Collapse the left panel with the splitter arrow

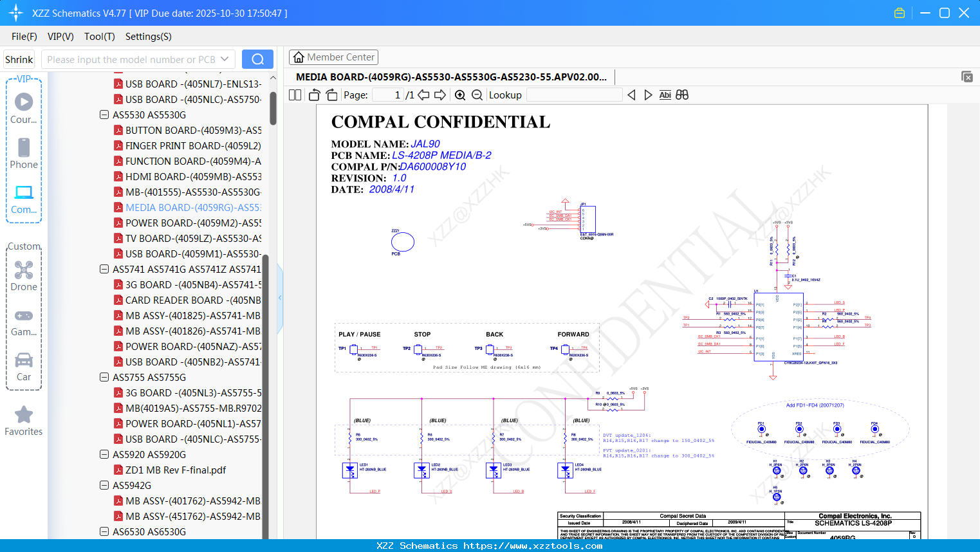[x=280, y=297]
